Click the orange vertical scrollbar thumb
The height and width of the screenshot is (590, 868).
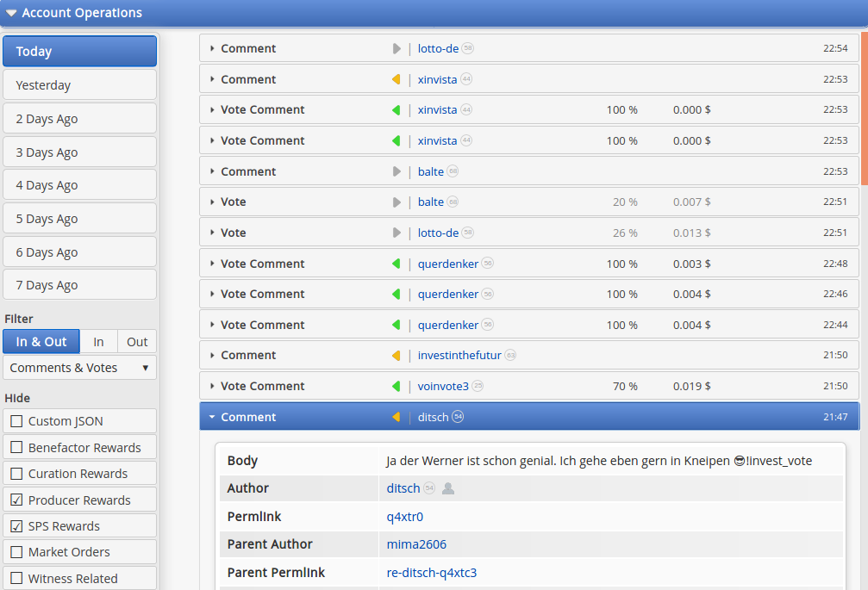865,109
